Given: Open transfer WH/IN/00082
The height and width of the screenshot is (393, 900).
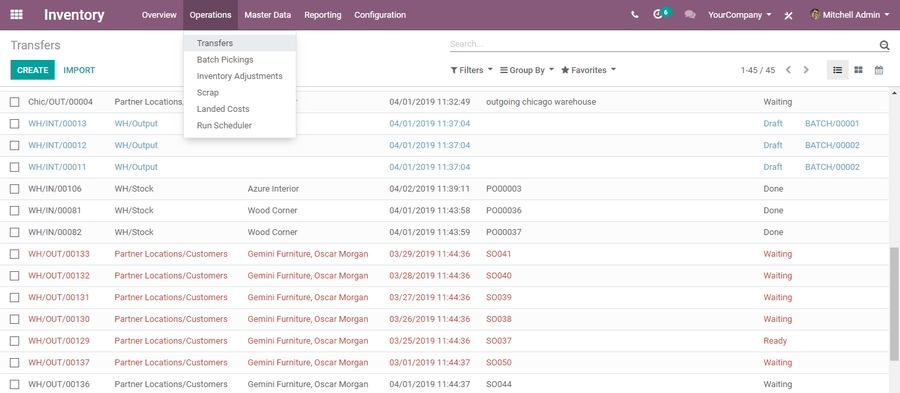Looking at the screenshot, I should pyautogui.click(x=55, y=232).
